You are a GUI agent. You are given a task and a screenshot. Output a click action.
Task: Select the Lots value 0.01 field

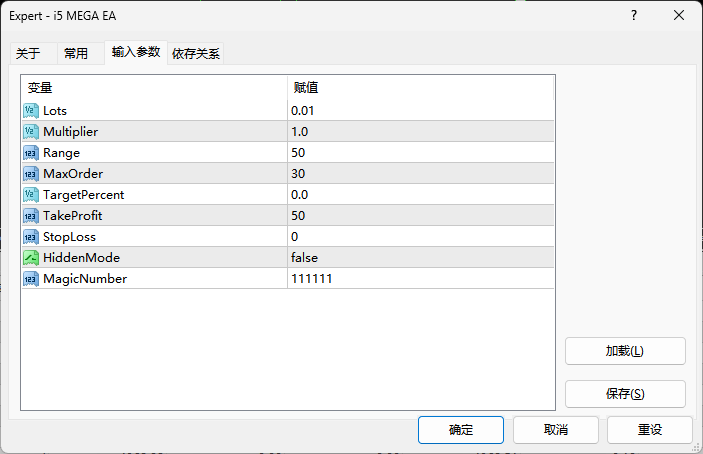coord(420,110)
